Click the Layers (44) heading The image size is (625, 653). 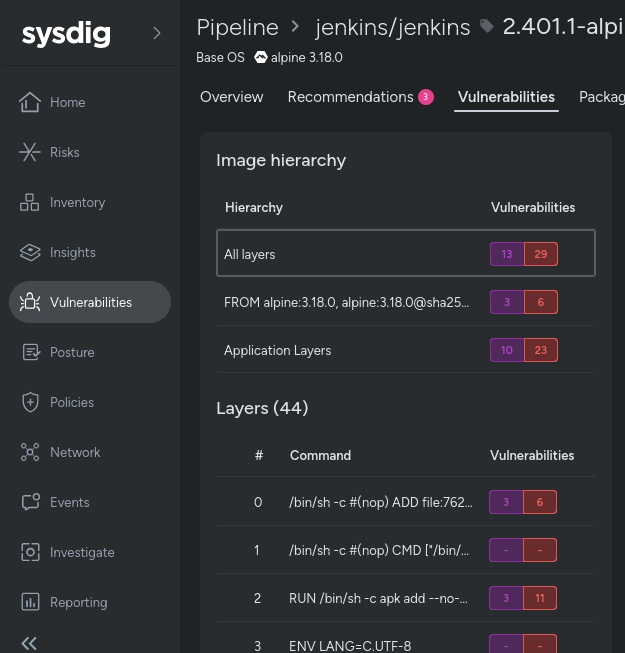coord(262,408)
